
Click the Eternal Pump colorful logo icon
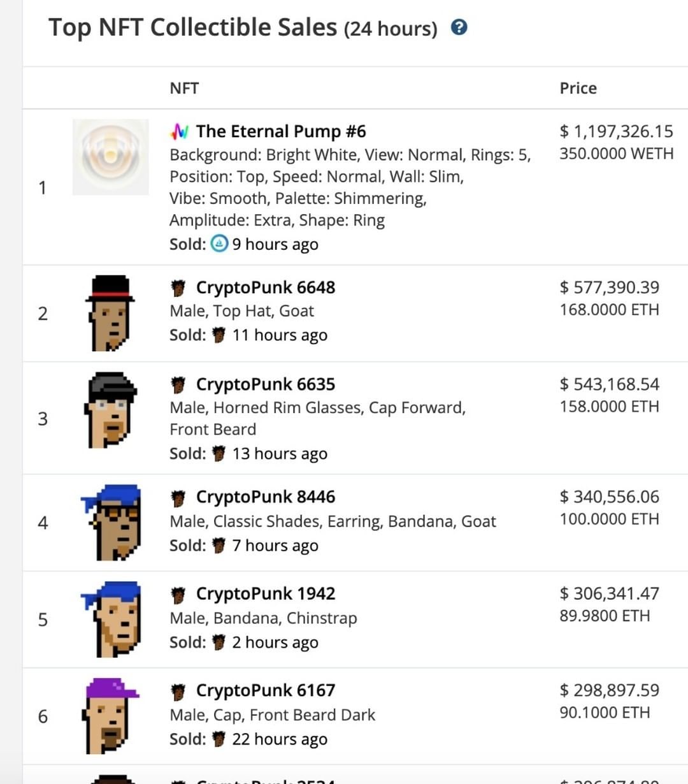pos(180,131)
